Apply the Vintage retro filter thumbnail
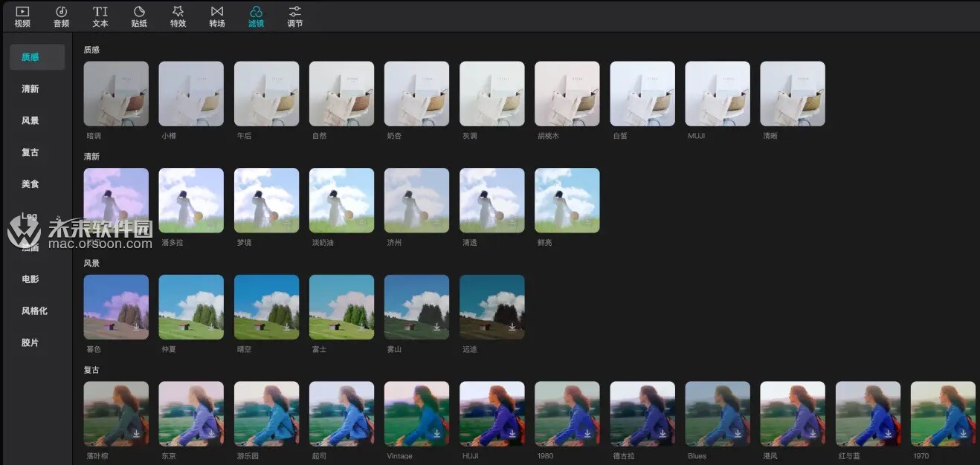 point(416,414)
